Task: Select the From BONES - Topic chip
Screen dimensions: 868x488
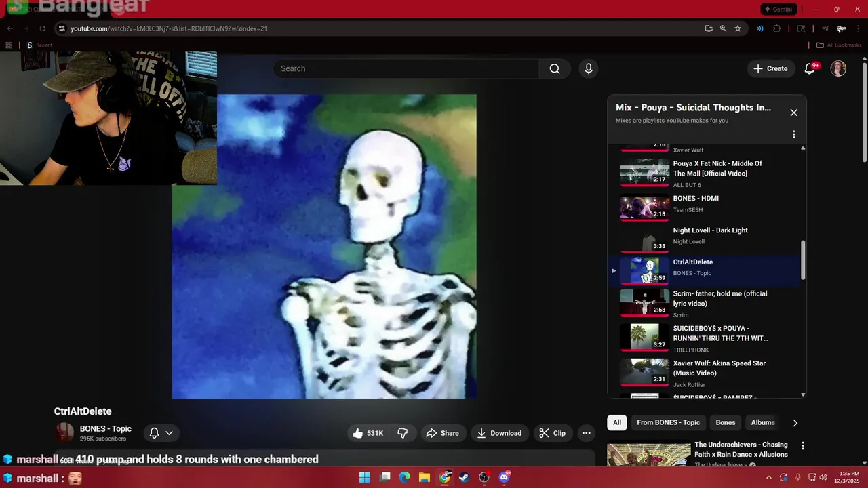Action: click(x=668, y=422)
